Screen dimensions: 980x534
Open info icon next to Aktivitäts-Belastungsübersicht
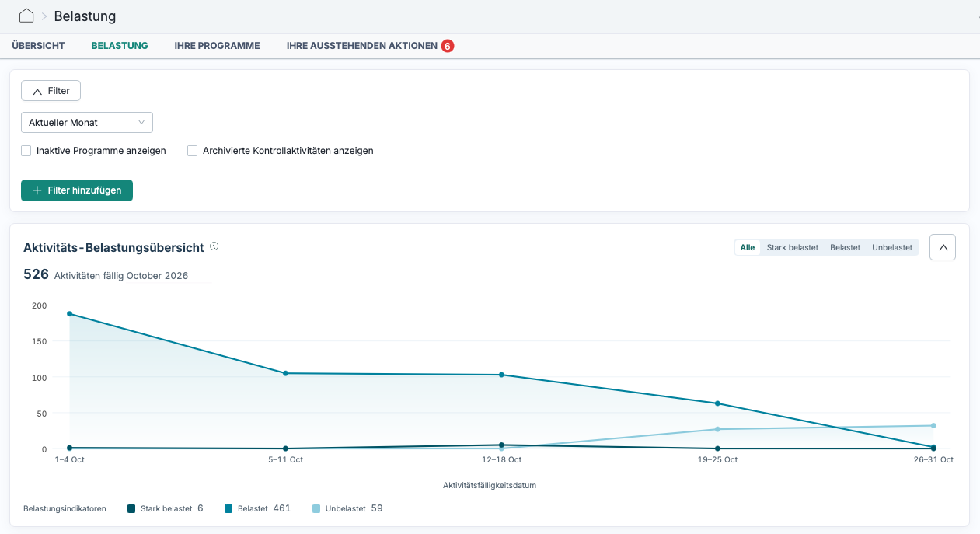pyautogui.click(x=214, y=246)
